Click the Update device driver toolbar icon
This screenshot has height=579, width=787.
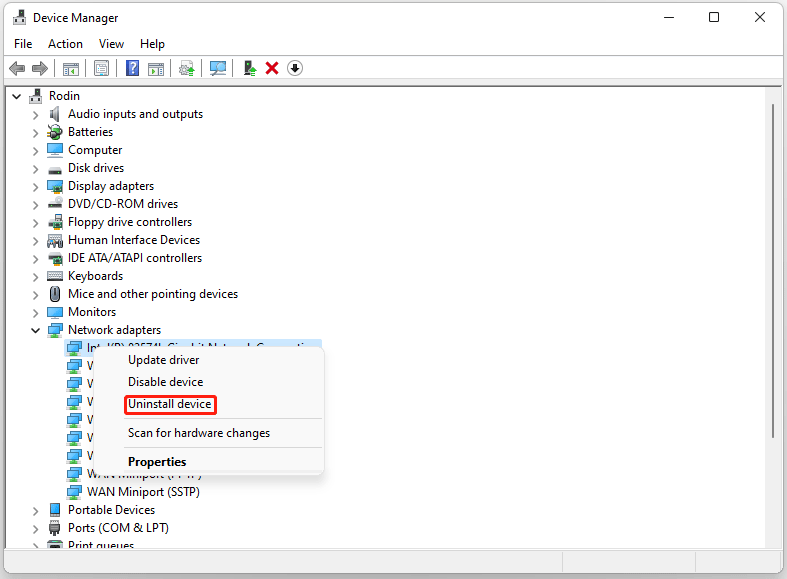click(187, 68)
